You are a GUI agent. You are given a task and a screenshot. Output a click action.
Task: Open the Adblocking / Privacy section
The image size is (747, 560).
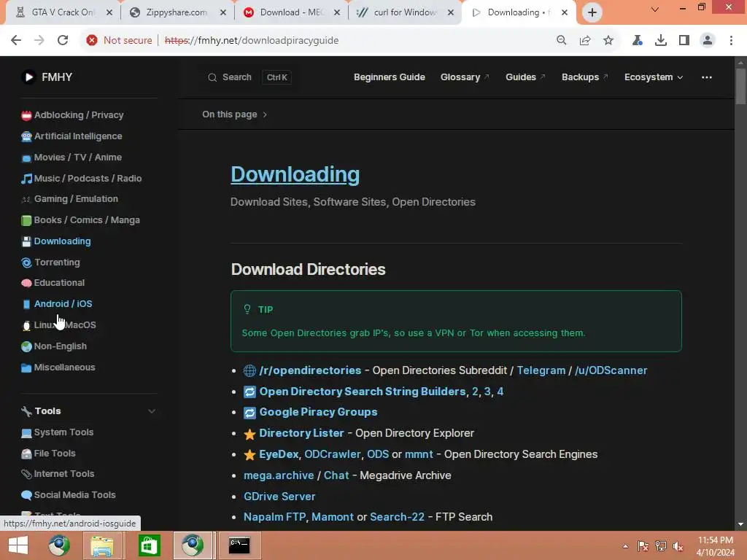pyautogui.click(x=72, y=114)
